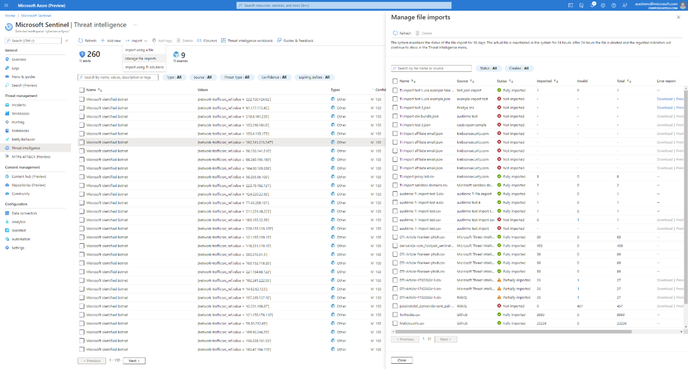The width and height of the screenshot is (688, 369).
Task: Open Created : All filter in imports panel
Action: 519,68
